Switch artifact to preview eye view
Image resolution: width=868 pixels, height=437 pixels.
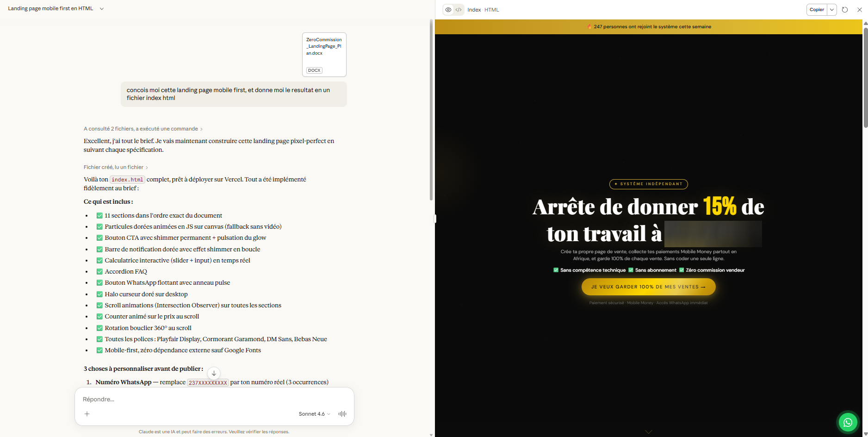tap(448, 10)
